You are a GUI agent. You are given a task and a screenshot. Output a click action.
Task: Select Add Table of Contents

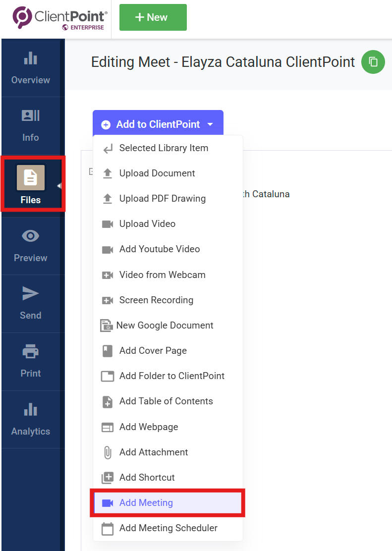pos(168,401)
